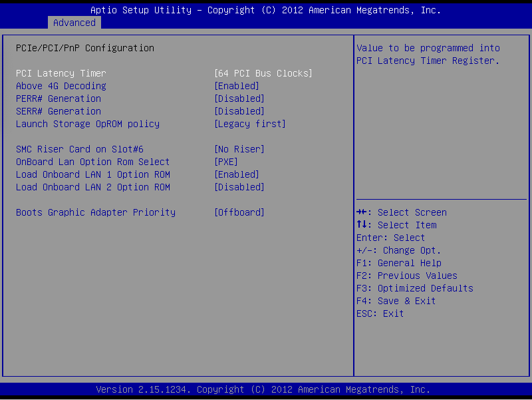Select the Launch Storage OpROM policy label

pyautogui.click(x=87, y=124)
